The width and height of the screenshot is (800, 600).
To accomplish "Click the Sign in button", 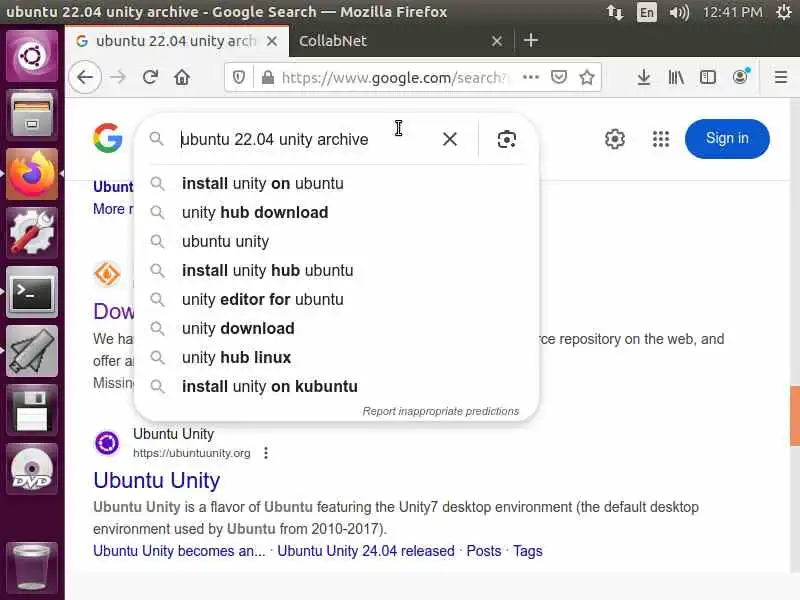I will [x=727, y=139].
